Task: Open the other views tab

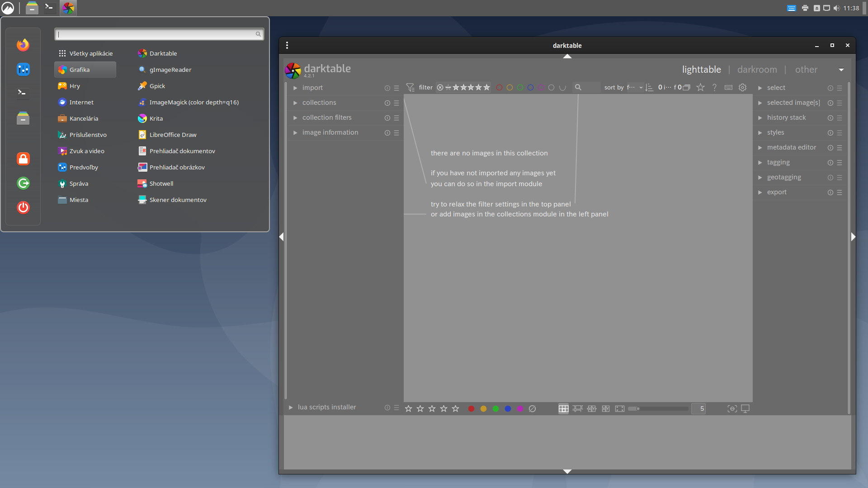Action: coord(806,70)
